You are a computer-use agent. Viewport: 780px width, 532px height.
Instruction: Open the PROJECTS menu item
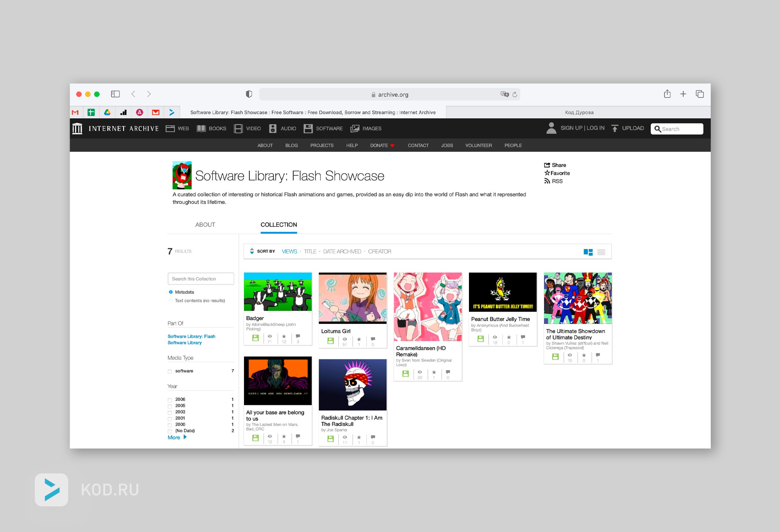click(x=322, y=145)
